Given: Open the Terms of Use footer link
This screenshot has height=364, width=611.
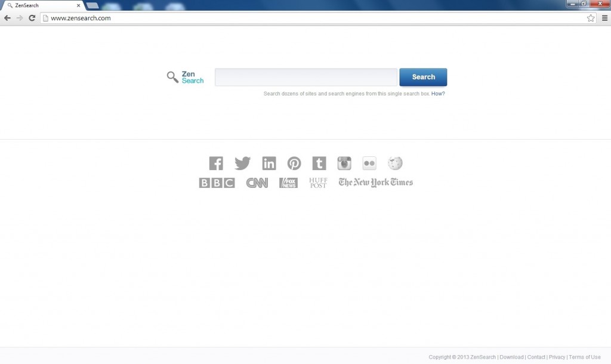Looking at the screenshot, I should (x=585, y=357).
